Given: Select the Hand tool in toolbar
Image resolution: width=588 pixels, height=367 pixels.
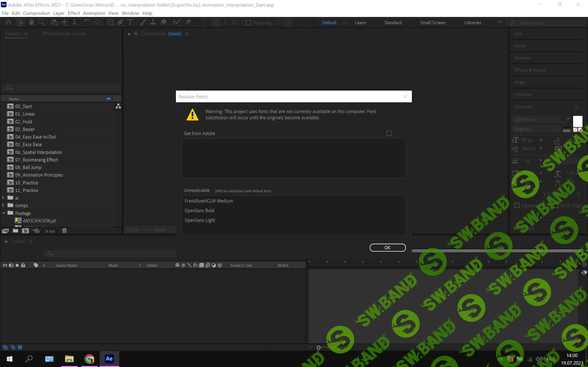Looking at the screenshot, I should coord(31,22).
